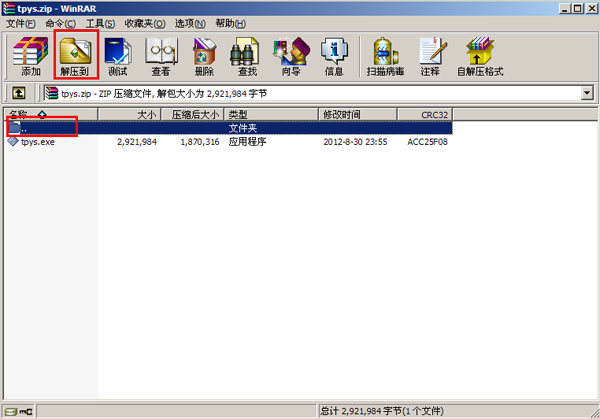Click the 添加 (Add) toolbar icon
The width and height of the screenshot is (600, 419).
pyautogui.click(x=31, y=56)
